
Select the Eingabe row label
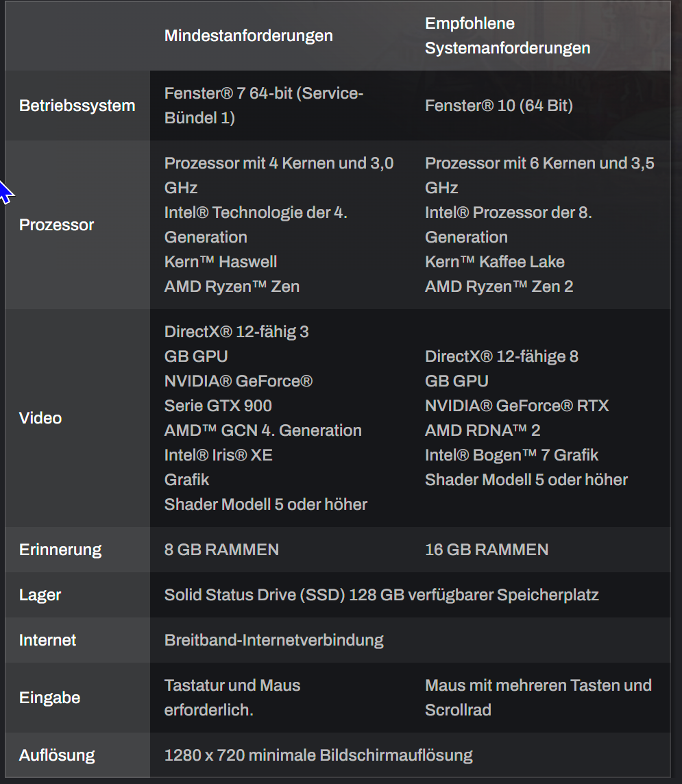pyautogui.click(x=49, y=698)
